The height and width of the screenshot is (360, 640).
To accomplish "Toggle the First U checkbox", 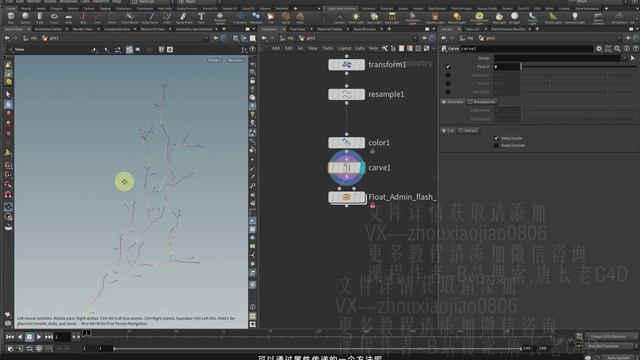I will point(448,67).
